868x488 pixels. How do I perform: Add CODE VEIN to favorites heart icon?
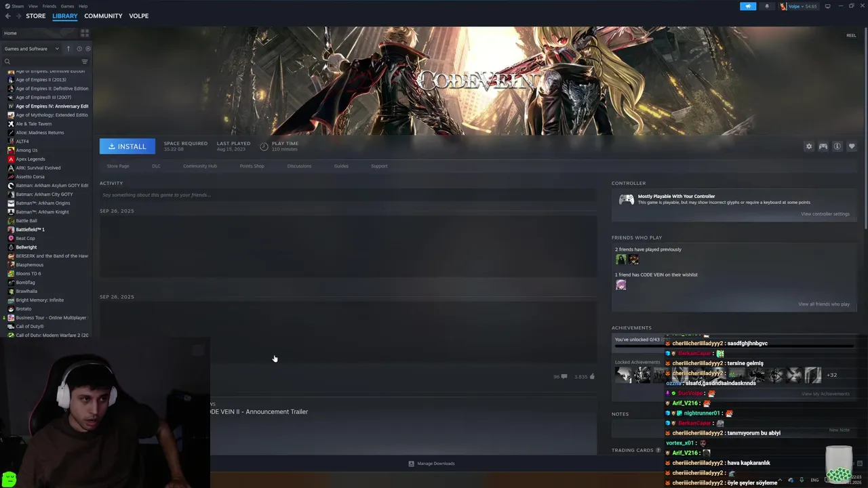(x=852, y=146)
